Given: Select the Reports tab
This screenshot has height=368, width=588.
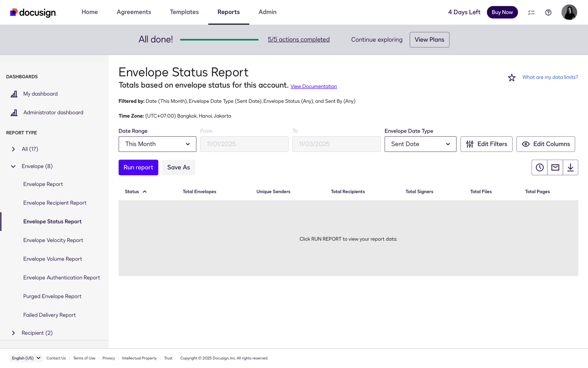Looking at the screenshot, I should (228, 12).
